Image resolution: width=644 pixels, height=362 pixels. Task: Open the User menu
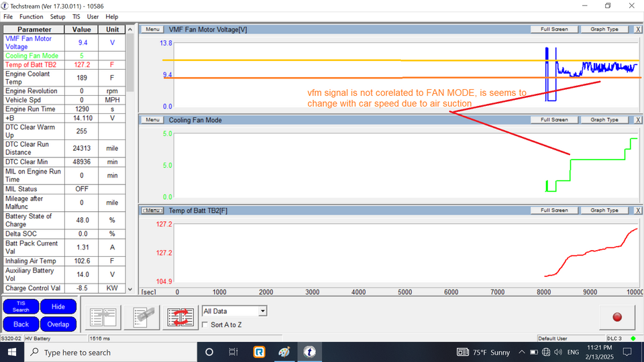[x=93, y=16]
